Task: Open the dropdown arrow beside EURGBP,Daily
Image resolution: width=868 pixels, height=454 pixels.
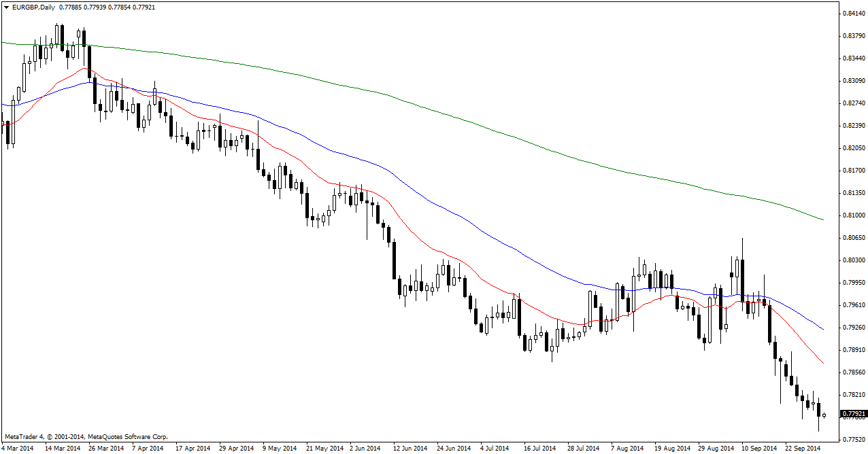Action: tap(6, 7)
